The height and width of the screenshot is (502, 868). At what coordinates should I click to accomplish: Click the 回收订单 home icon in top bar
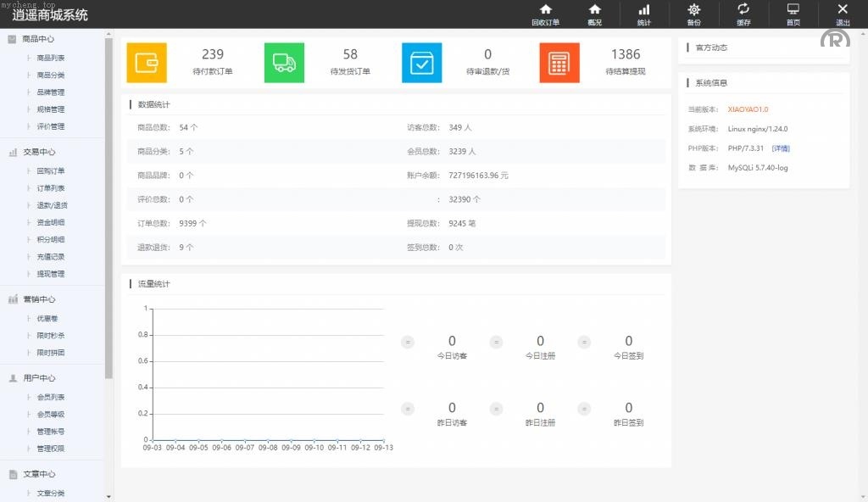click(x=545, y=10)
